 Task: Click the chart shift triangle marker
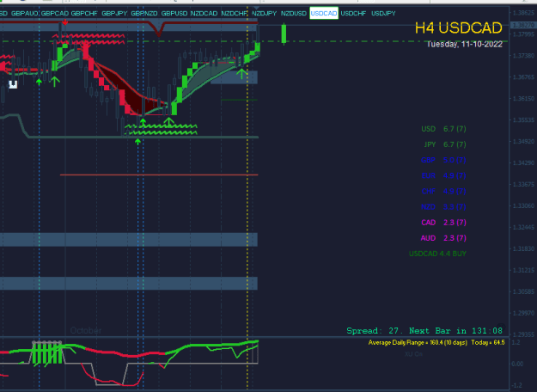[257, 8]
